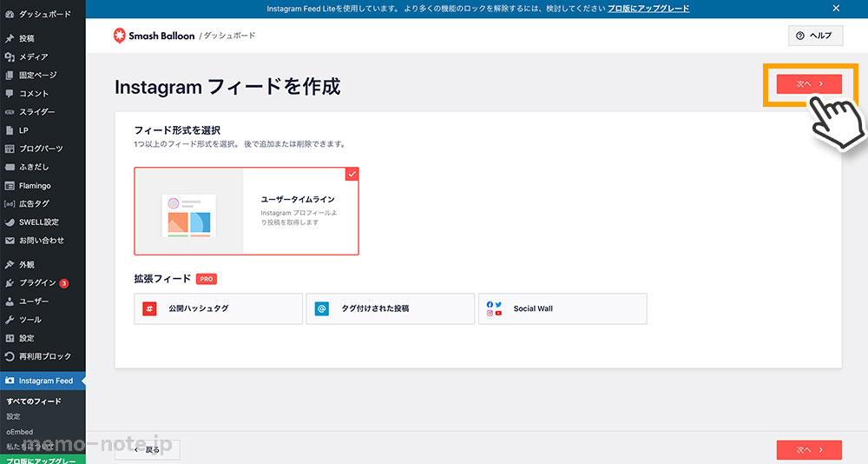Click the Instagram フィードを作成 title
This screenshot has height=464, width=868.
tap(227, 87)
